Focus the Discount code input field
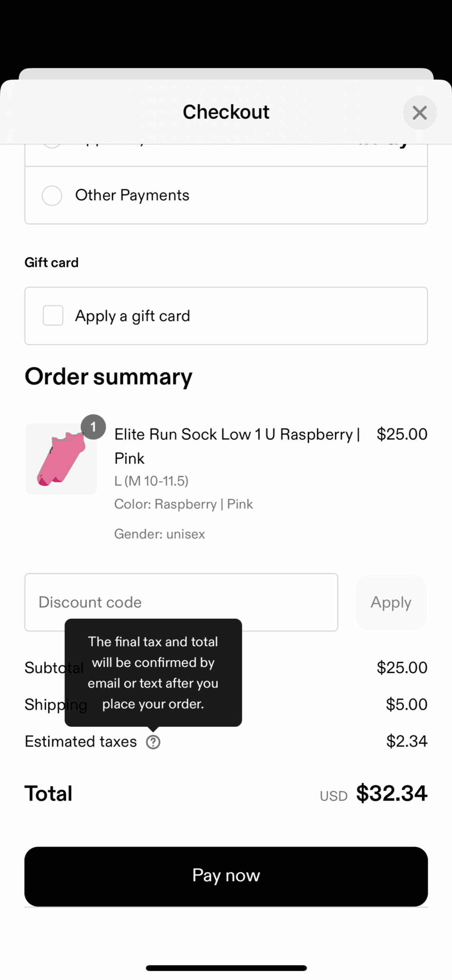Screen dimensions: 452x980 tap(181, 602)
